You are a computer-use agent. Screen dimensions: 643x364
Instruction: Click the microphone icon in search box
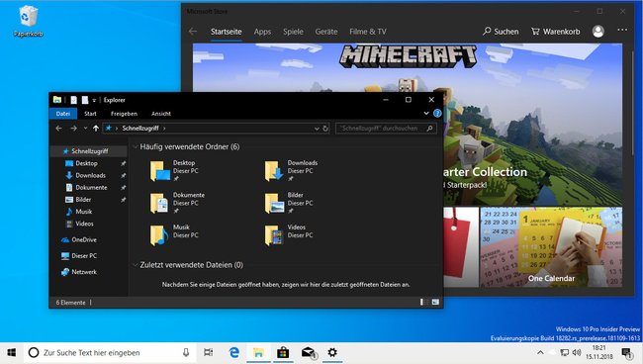click(186, 352)
